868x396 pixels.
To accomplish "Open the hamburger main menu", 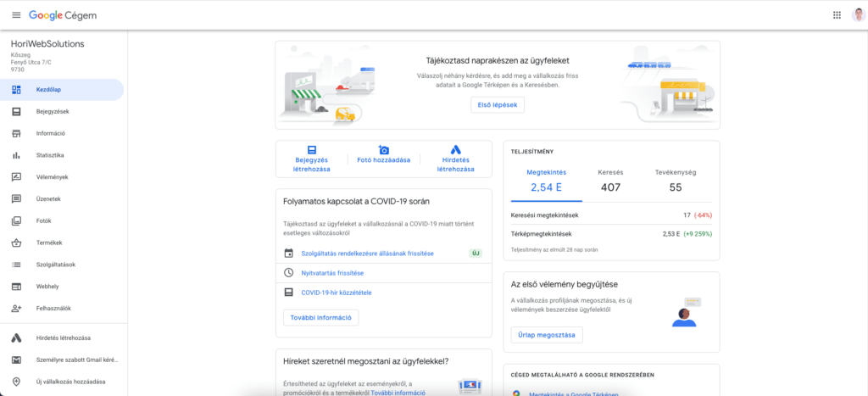I will pos(16,15).
